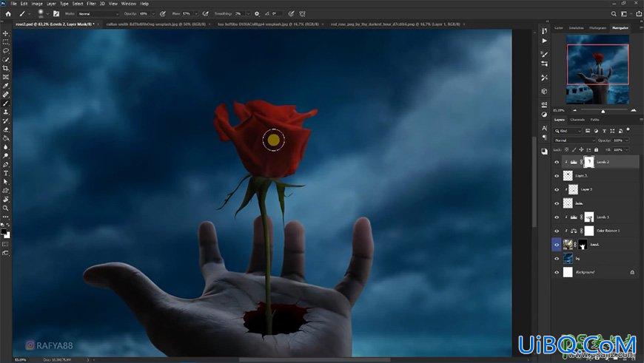Open the blend Mode dropdown in options bar
644x363 pixels.
[x=98, y=13]
